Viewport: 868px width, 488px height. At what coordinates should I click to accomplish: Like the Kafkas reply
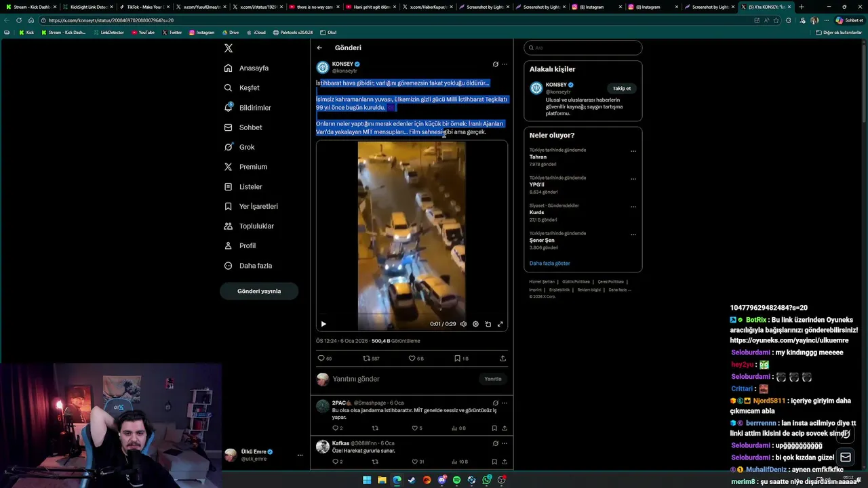pos(418,462)
